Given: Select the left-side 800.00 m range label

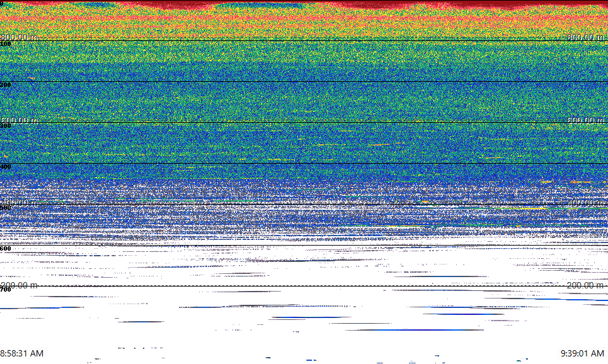Looking at the screenshot, I should point(19,37).
